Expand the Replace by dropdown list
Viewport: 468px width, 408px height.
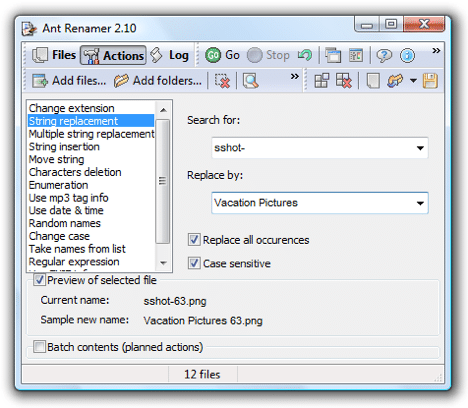click(420, 203)
